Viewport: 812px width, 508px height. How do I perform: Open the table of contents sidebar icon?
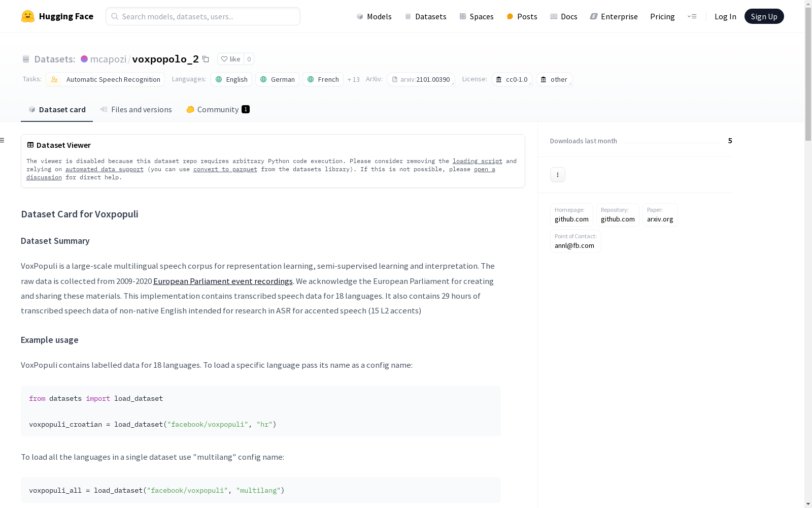3,140
